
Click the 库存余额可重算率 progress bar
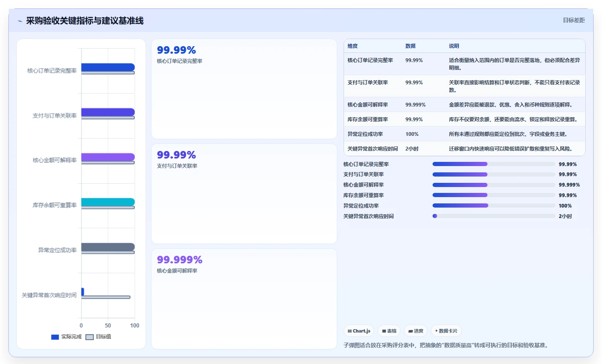(x=494, y=195)
